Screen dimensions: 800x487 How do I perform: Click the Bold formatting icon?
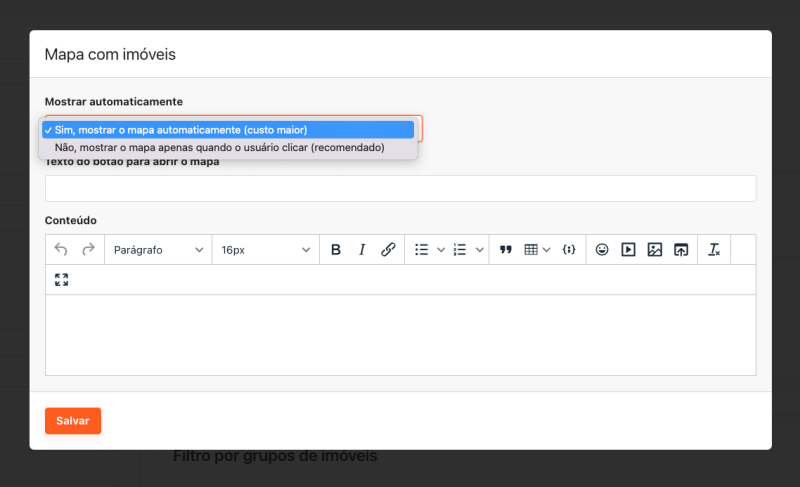tap(336, 250)
